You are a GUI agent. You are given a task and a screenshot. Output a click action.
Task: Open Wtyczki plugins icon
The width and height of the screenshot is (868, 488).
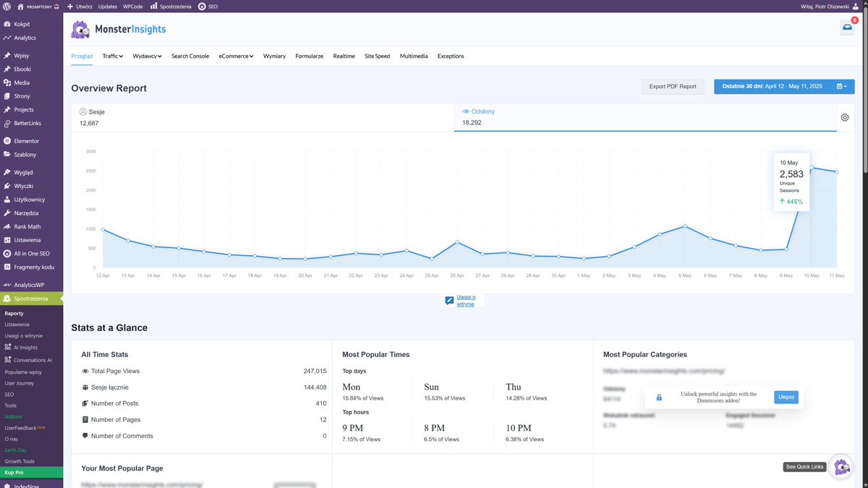click(x=7, y=186)
